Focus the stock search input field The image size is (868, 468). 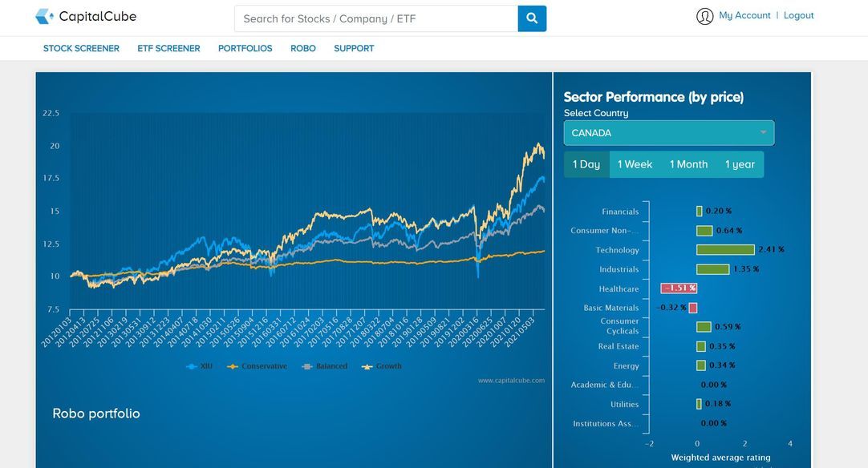coord(375,18)
